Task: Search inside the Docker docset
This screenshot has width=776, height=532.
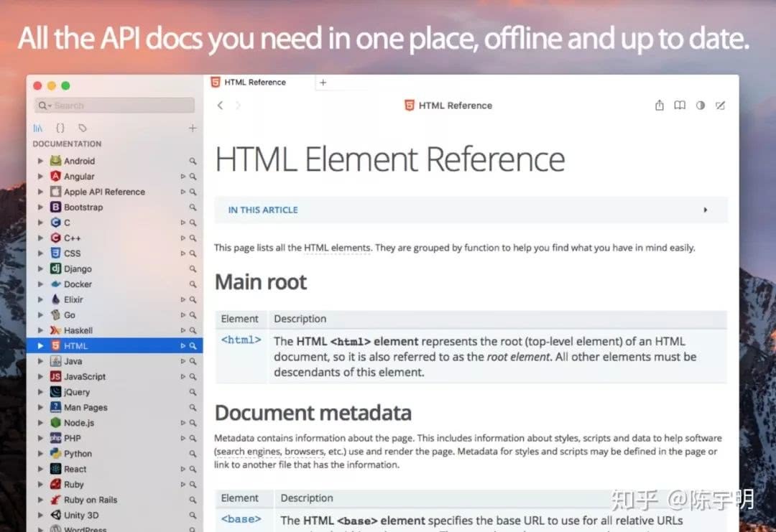Action: click(x=193, y=284)
